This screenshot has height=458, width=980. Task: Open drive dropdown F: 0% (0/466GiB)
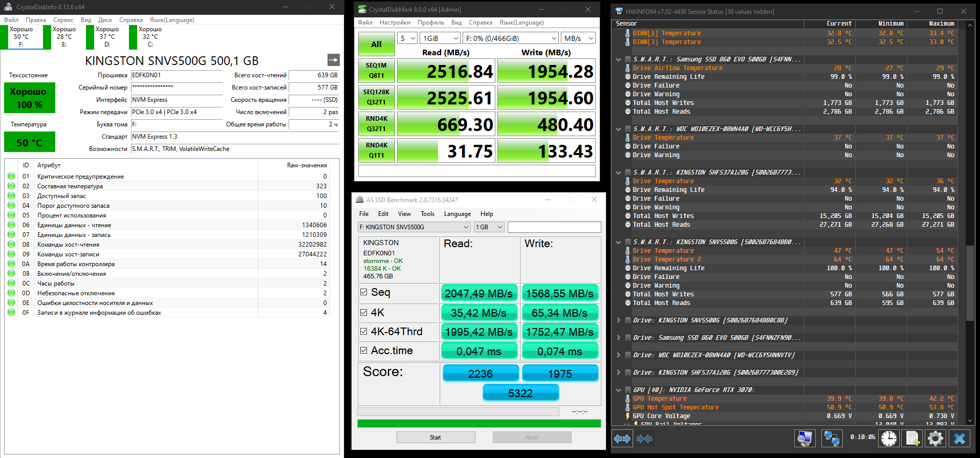[511, 38]
